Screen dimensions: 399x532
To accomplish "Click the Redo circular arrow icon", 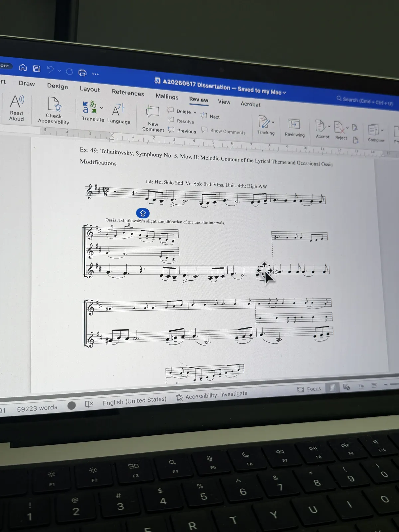I will [x=69, y=71].
